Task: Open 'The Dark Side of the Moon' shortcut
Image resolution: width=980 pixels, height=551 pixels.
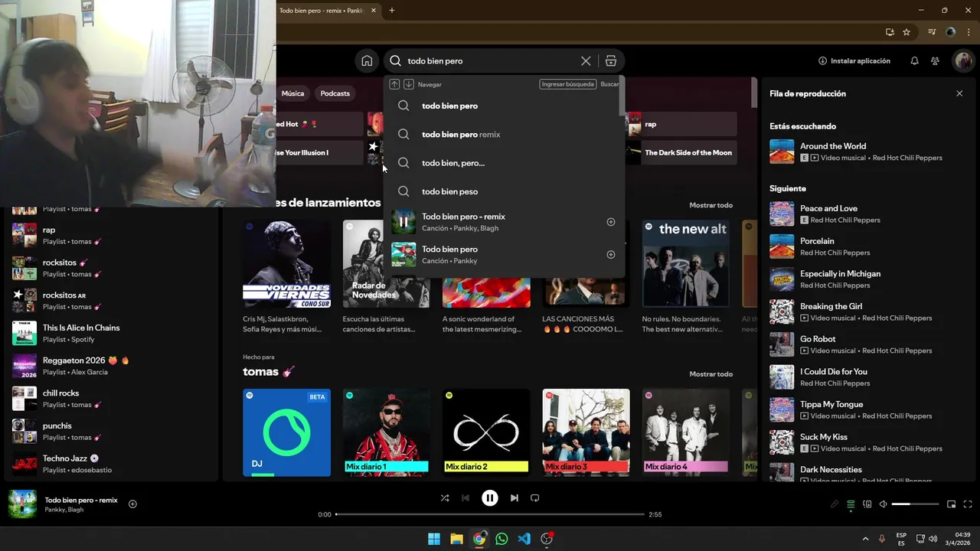Action: (681, 152)
